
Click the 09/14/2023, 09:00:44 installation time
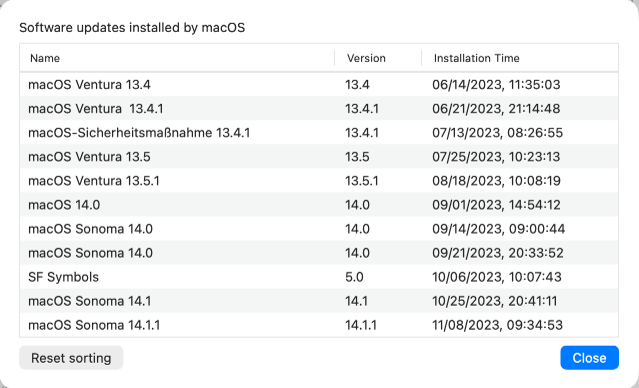click(x=499, y=229)
